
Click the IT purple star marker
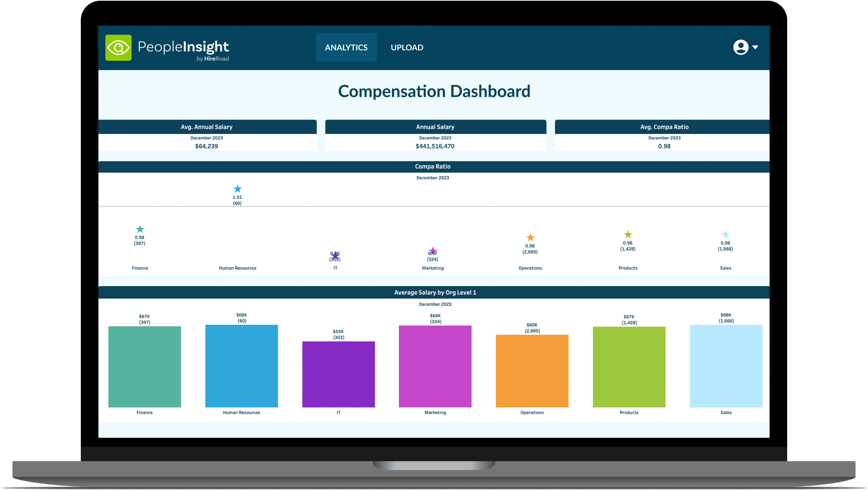(335, 255)
